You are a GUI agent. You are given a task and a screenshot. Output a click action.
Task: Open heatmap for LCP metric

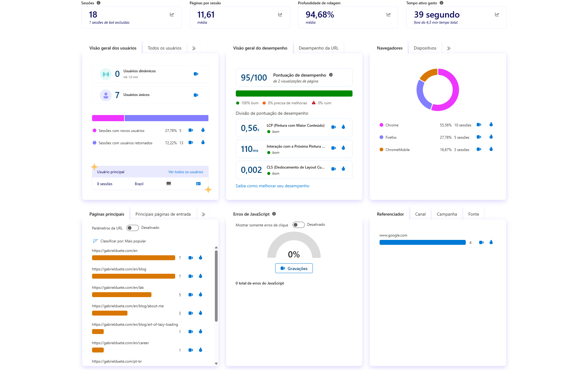click(x=343, y=126)
